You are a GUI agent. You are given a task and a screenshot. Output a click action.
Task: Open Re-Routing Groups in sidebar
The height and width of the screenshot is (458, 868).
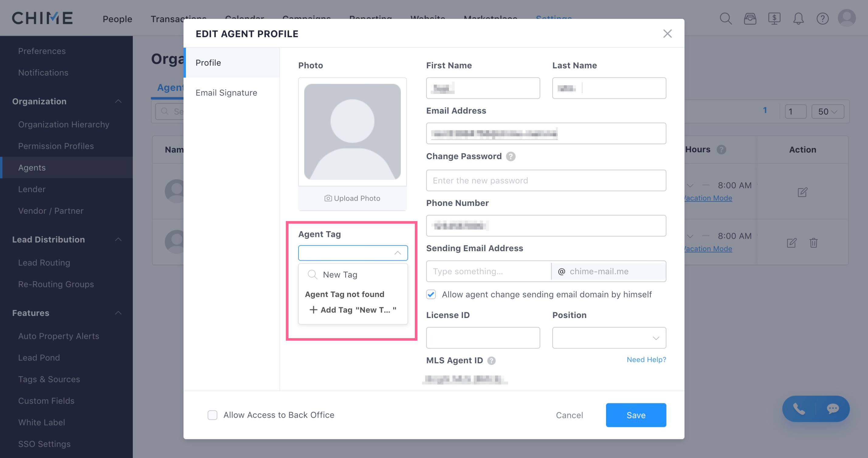tap(56, 284)
